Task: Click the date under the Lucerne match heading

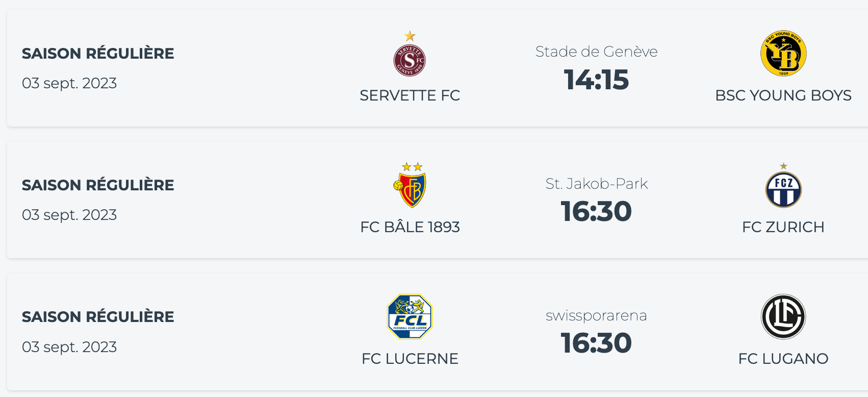Action: click(x=69, y=347)
